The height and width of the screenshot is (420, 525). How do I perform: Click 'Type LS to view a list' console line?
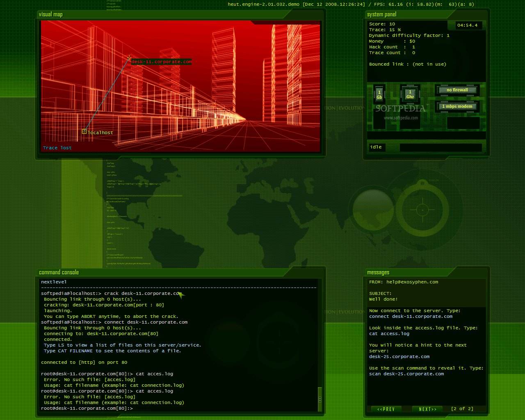(122, 345)
